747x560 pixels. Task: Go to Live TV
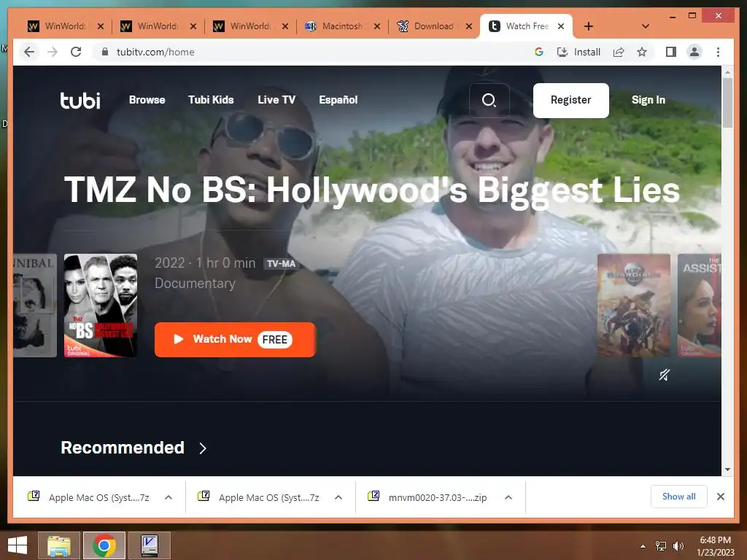coord(276,100)
